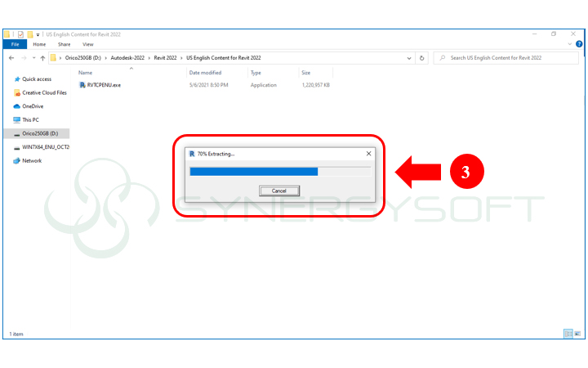Close the 70% Extracting dialog
The width and height of the screenshot is (588, 368).
click(x=368, y=154)
